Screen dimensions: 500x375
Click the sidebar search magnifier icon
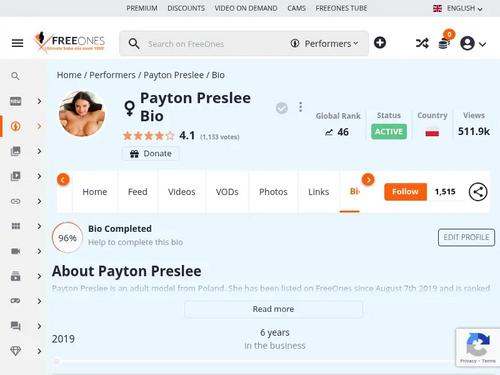[15, 76]
